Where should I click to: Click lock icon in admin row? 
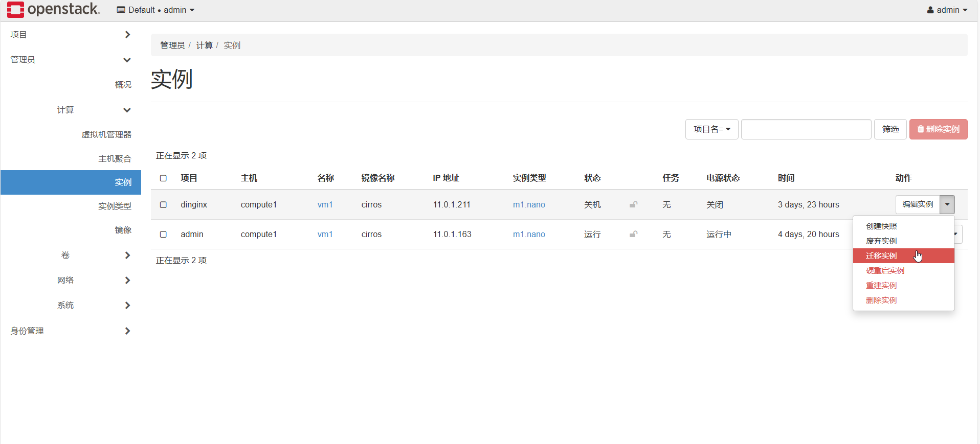(x=633, y=234)
